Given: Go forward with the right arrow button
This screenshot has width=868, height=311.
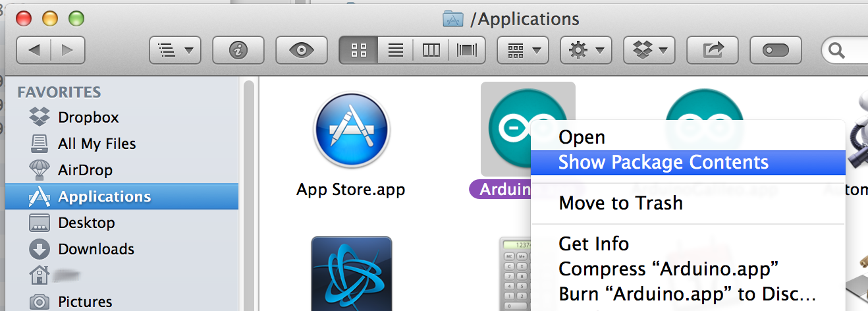Looking at the screenshot, I should click(68, 49).
